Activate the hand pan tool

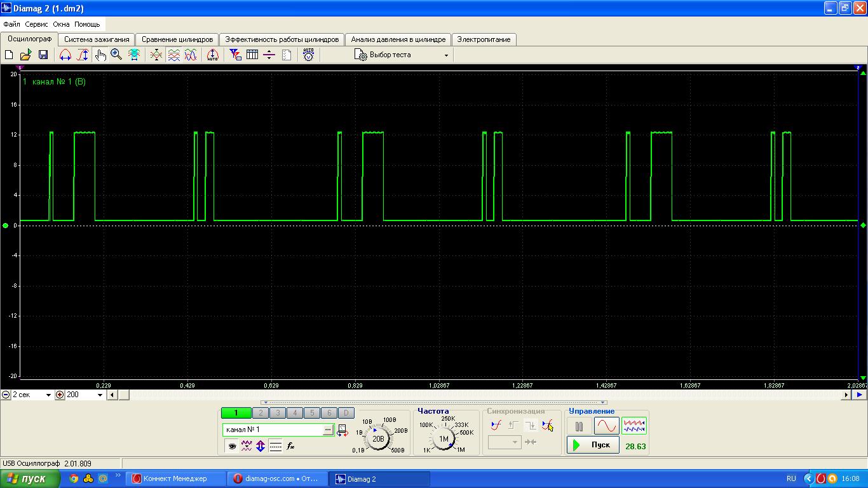100,55
